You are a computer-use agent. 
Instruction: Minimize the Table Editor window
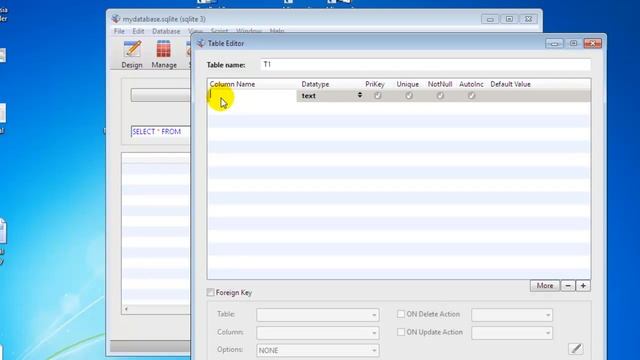point(554,43)
